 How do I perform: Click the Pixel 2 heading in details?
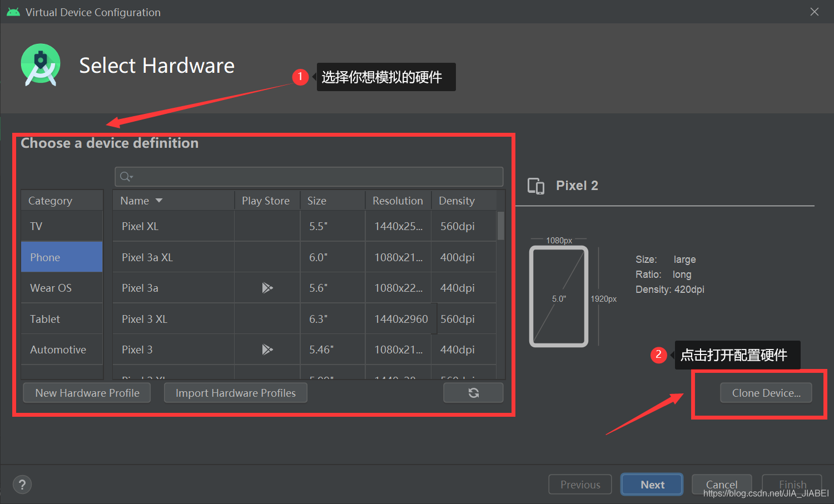[x=577, y=186]
